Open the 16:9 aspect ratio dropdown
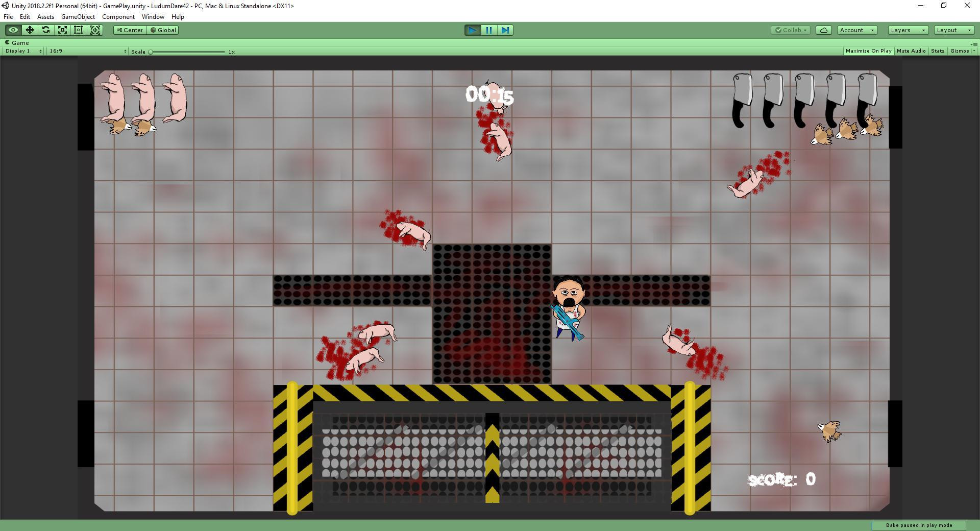Image resolution: width=980 pixels, height=531 pixels. pyautogui.click(x=88, y=51)
